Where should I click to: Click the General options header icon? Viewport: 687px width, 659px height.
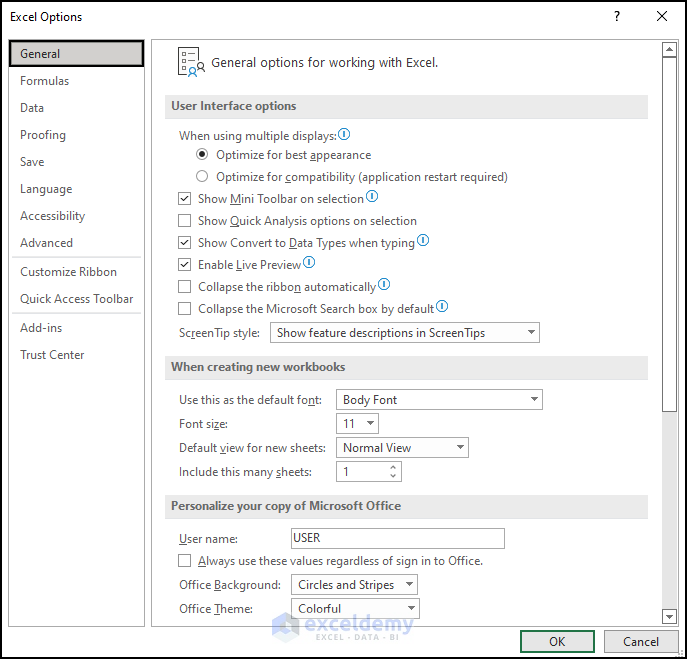click(x=190, y=62)
